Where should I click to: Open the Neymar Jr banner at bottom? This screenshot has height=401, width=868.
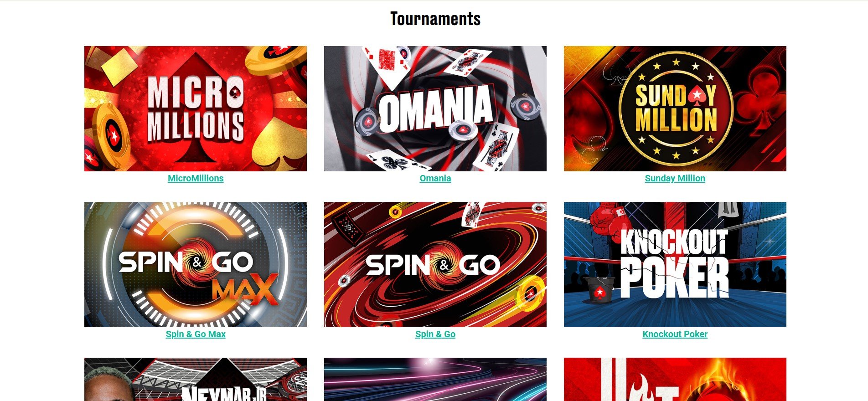click(196, 379)
